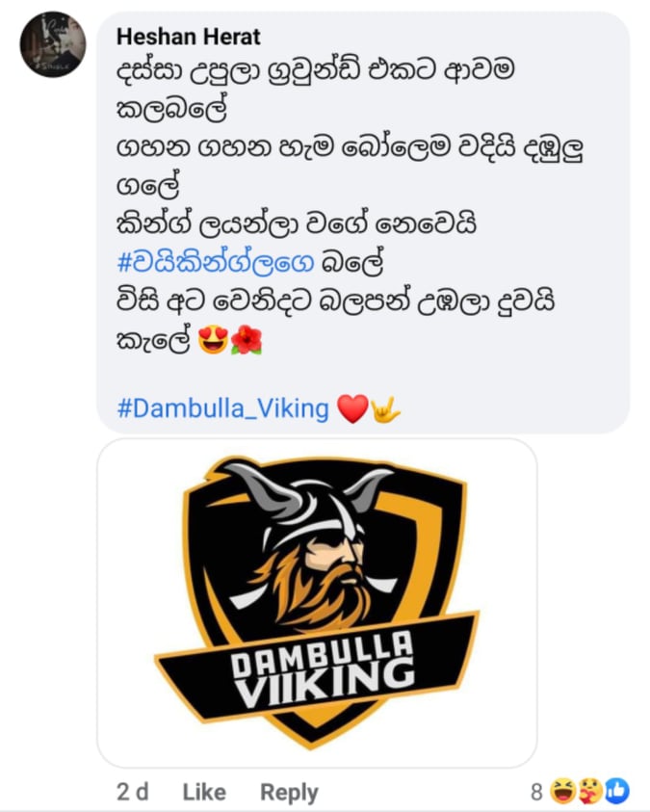Like this comment
This screenshot has height=812, width=650.
point(204,792)
